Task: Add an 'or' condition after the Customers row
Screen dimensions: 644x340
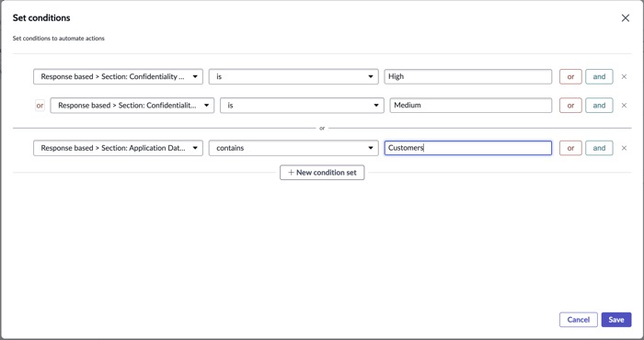Action: (x=570, y=148)
